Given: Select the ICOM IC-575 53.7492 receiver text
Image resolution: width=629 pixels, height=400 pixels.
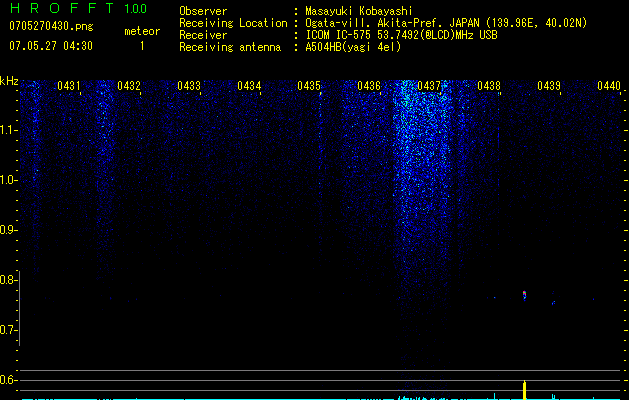Looking at the screenshot, I should (401, 35).
